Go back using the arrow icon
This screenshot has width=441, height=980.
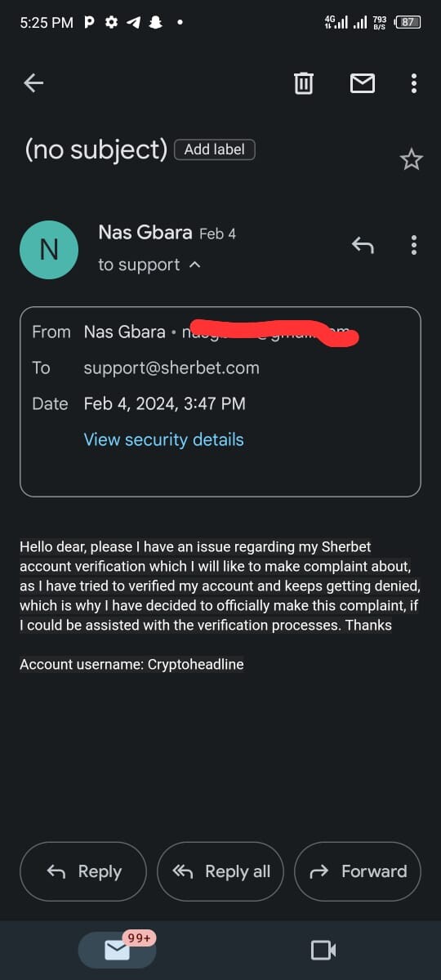(x=33, y=82)
